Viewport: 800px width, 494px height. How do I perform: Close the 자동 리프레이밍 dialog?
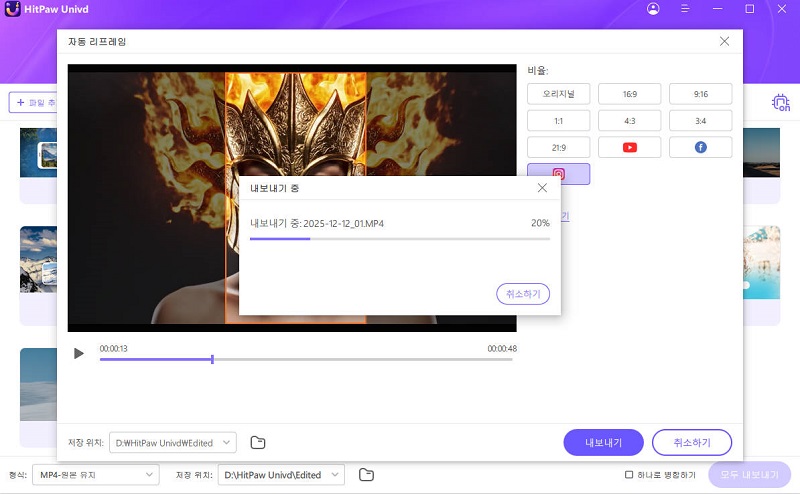pyautogui.click(x=724, y=41)
